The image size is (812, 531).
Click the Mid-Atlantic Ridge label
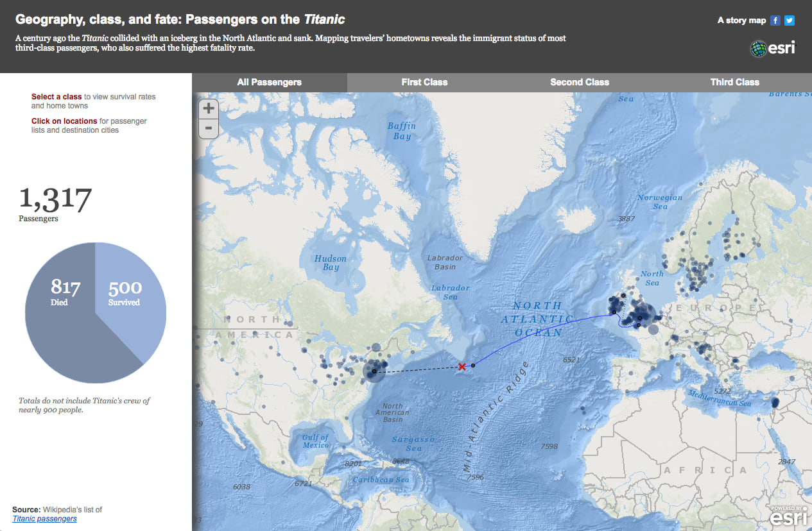[496, 418]
